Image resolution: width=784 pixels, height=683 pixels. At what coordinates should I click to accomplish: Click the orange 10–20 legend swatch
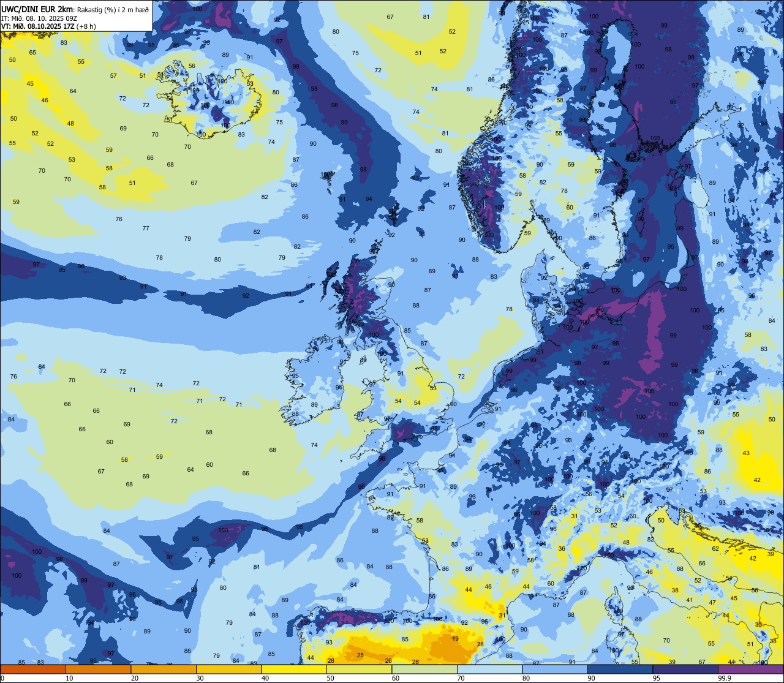pos(98,669)
